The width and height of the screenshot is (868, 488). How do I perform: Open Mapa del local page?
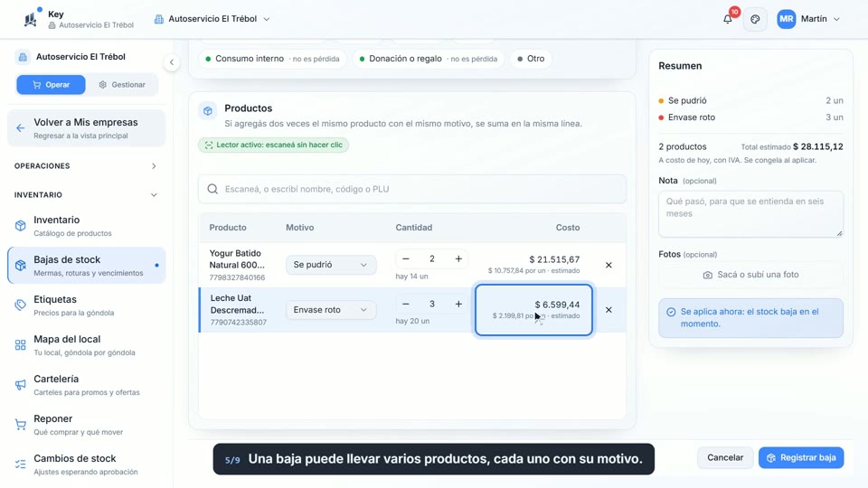click(87, 345)
